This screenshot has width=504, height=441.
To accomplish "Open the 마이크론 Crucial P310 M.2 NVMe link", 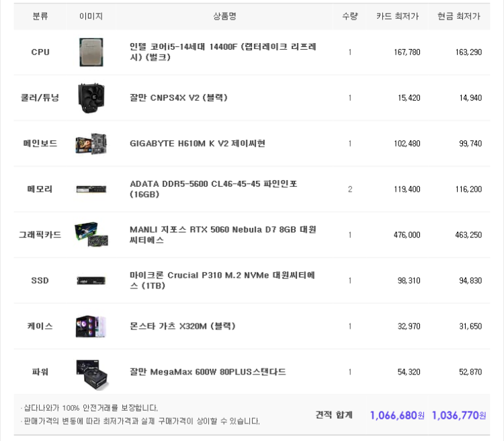I will point(222,280).
